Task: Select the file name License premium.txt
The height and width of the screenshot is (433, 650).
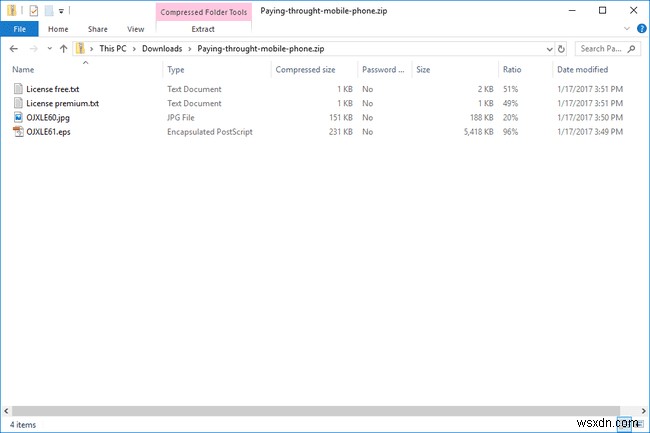Action: click(x=63, y=103)
